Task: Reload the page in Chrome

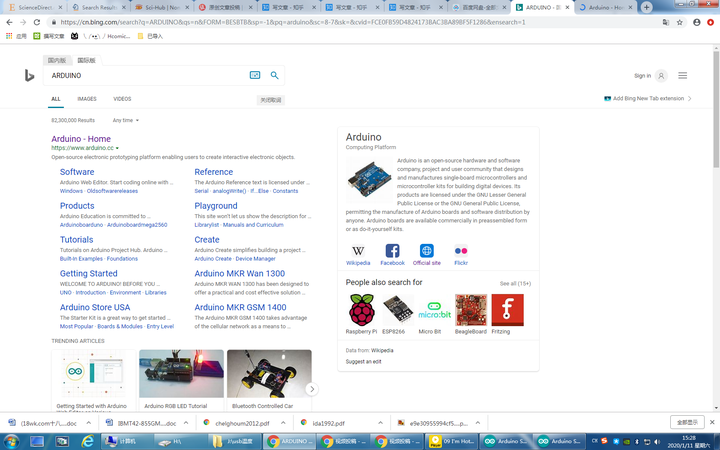Action: 37,22
